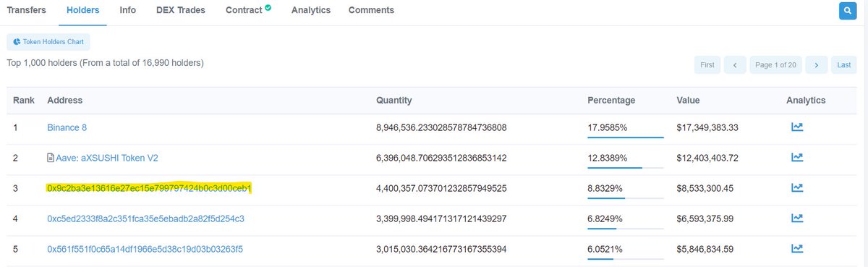The width and height of the screenshot is (868, 267).
Task: Open analytics chart icon for rank 5 holder
Action: tap(797, 249)
